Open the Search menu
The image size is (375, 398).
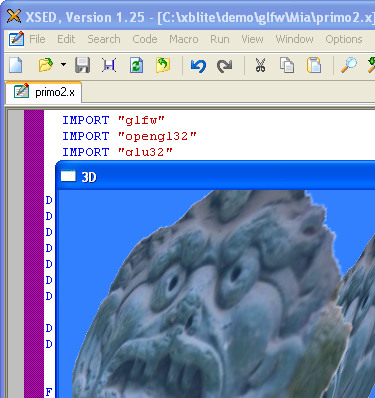click(104, 39)
